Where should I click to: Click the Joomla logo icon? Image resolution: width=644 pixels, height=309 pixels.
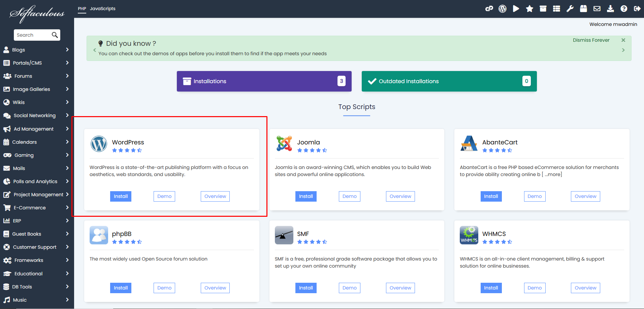[284, 144]
